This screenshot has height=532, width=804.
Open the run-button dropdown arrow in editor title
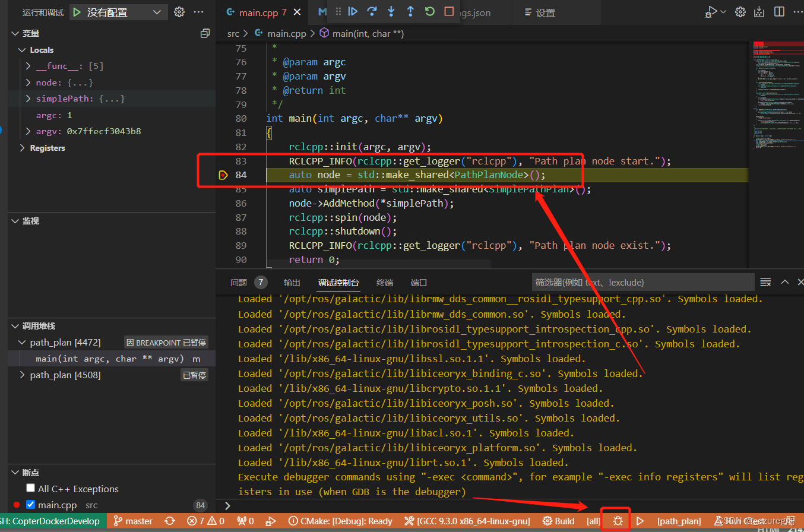[x=723, y=12]
